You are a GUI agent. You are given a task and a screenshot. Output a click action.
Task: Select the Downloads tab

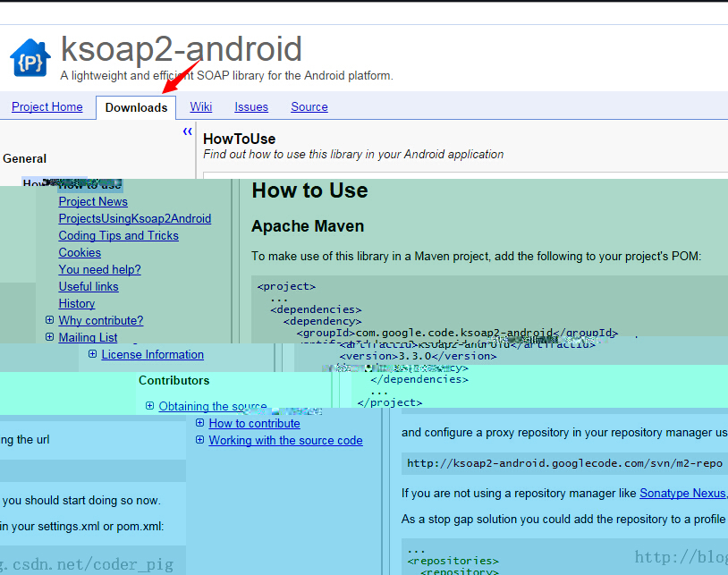tap(136, 107)
